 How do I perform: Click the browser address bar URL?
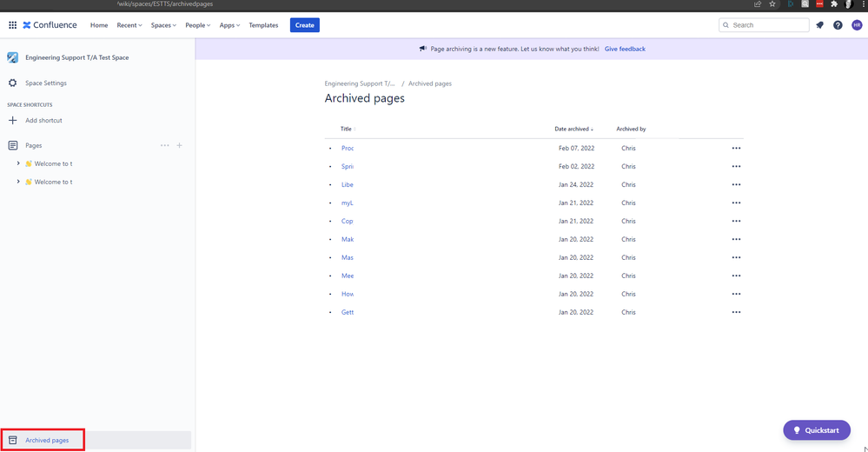pyautogui.click(x=165, y=3)
